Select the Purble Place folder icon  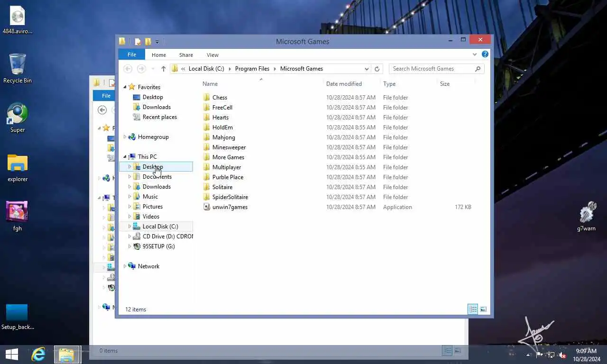[206, 177]
